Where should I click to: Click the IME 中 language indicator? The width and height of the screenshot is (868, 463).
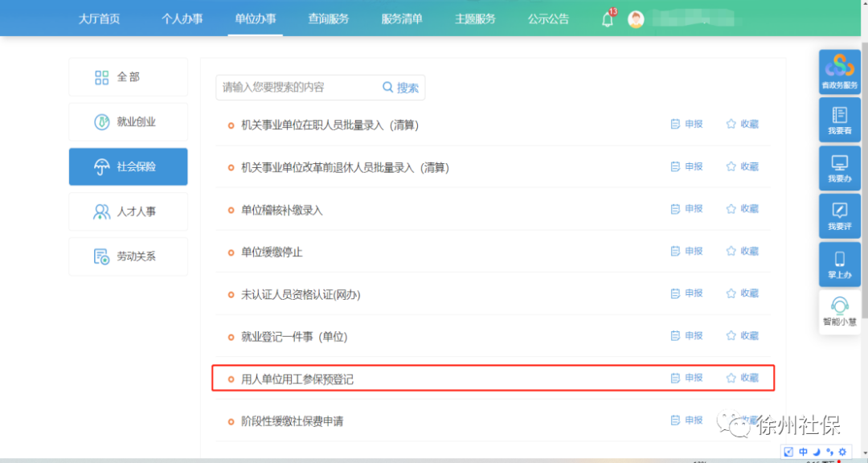tap(803, 452)
